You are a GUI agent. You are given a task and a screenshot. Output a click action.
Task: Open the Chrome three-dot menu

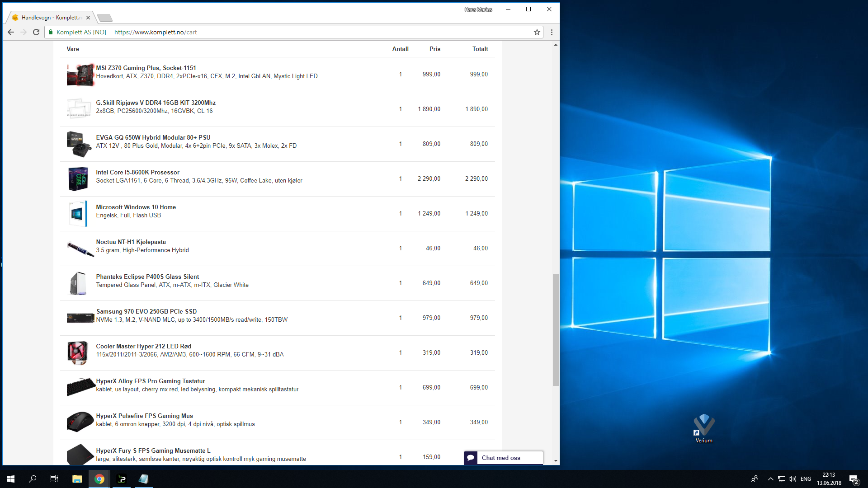tap(552, 32)
